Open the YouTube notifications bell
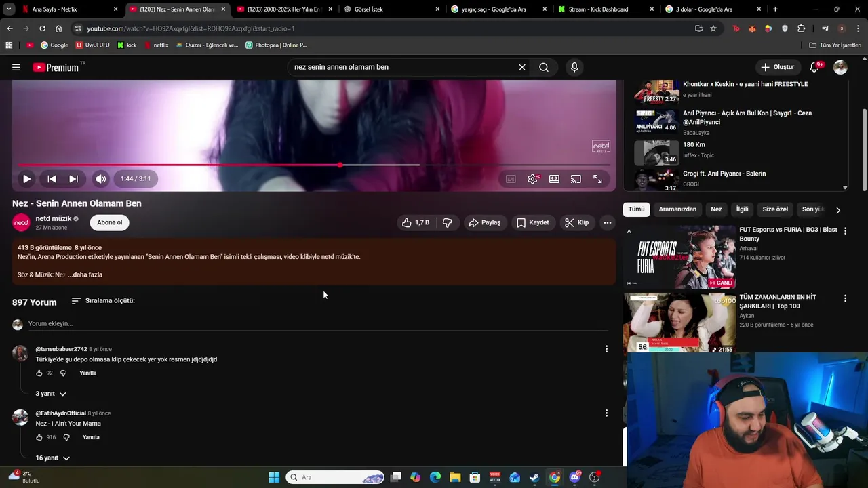Screen dimensions: 868x488 click(815, 67)
